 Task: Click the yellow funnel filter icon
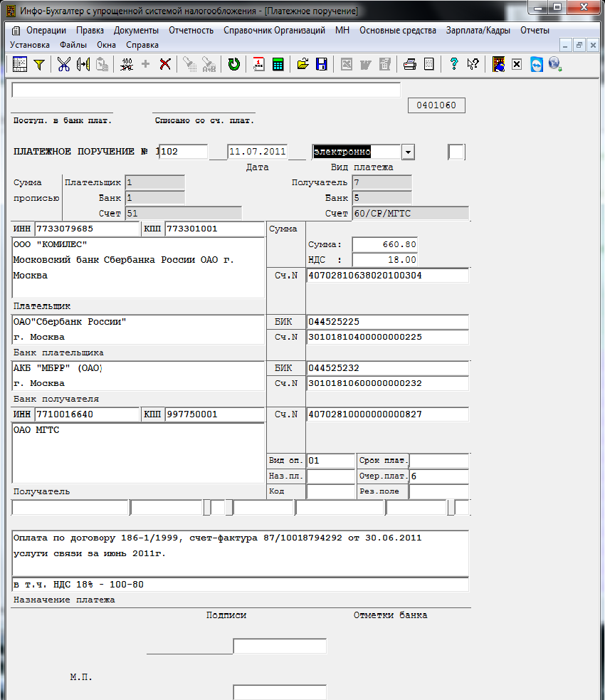tap(39, 65)
